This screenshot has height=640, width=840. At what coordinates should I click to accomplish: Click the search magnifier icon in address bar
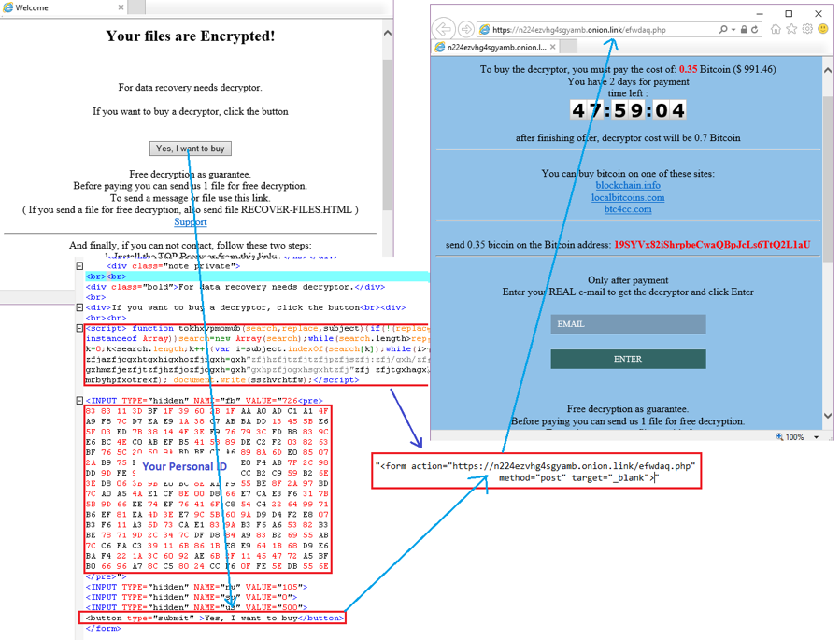click(x=722, y=30)
